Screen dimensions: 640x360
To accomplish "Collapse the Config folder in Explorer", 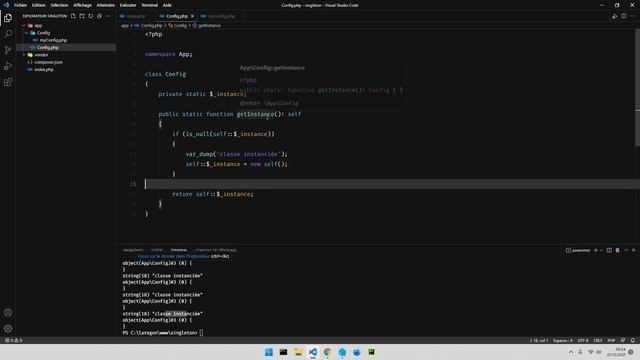I will point(65,33).
